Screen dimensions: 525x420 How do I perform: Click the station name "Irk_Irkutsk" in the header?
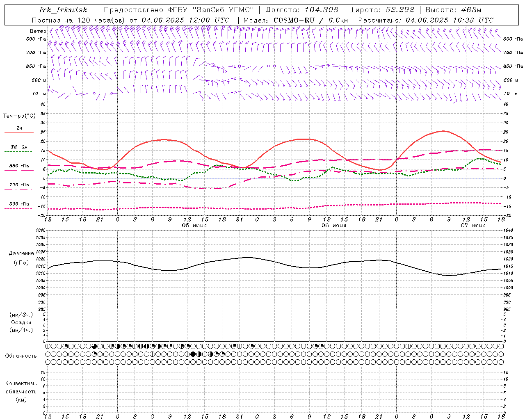point(63,10)
